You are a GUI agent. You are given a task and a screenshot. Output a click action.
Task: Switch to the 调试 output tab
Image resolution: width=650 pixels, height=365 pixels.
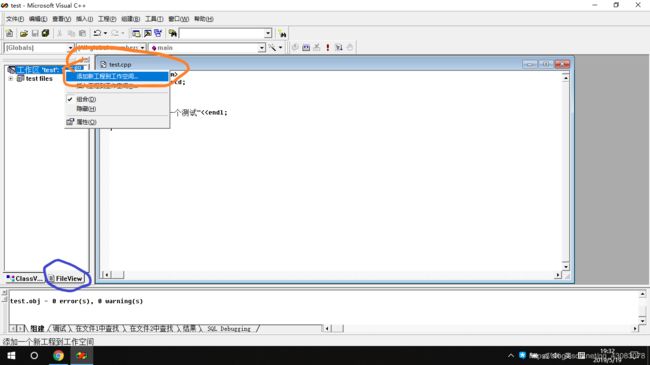click(60, 328)
